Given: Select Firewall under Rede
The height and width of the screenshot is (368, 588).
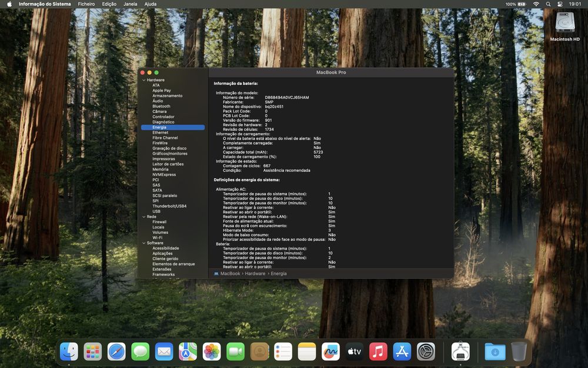Looking at the screenshot, I should 159,222.
